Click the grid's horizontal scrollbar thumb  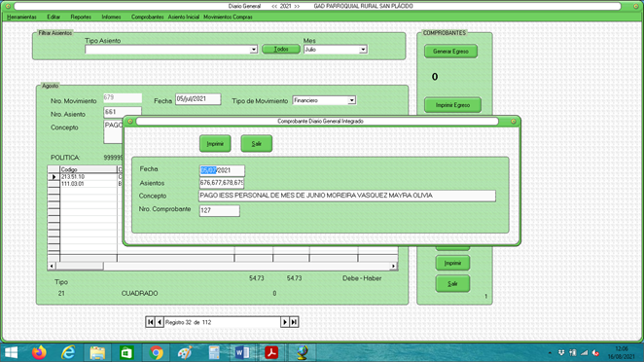79,266
